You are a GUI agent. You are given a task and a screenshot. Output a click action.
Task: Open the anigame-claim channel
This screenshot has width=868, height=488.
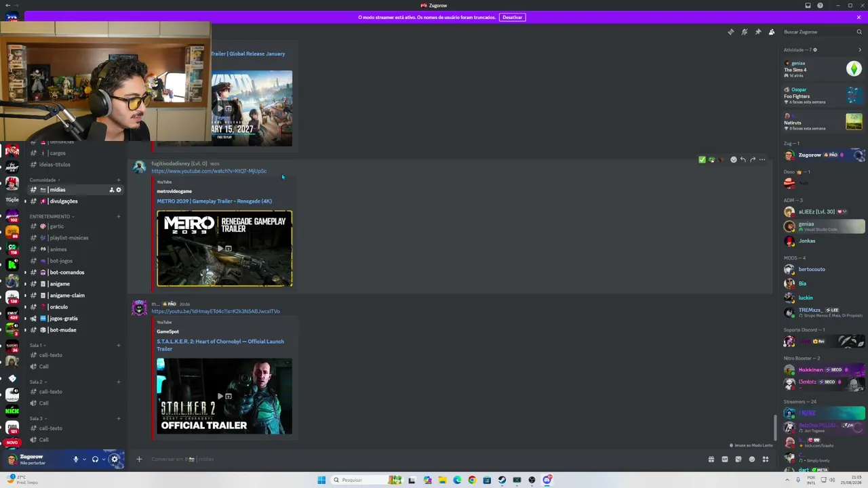coord(76,296)
